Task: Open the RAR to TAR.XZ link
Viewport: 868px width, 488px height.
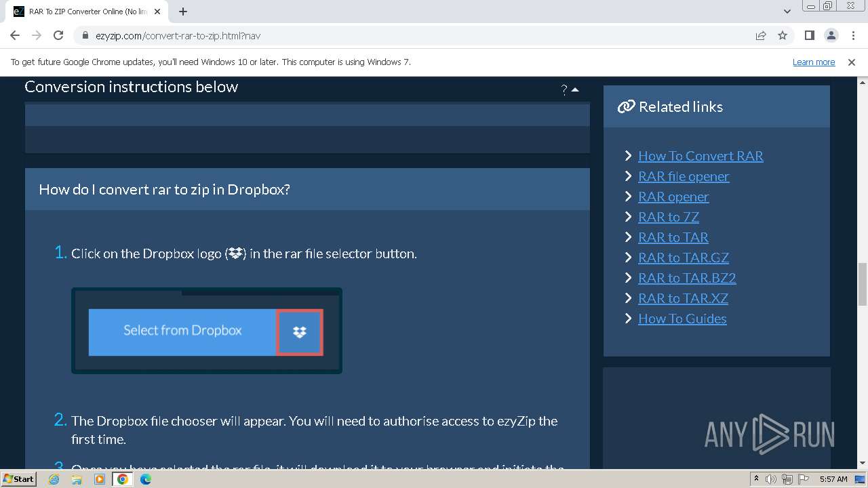Action: tap(683, 298)
